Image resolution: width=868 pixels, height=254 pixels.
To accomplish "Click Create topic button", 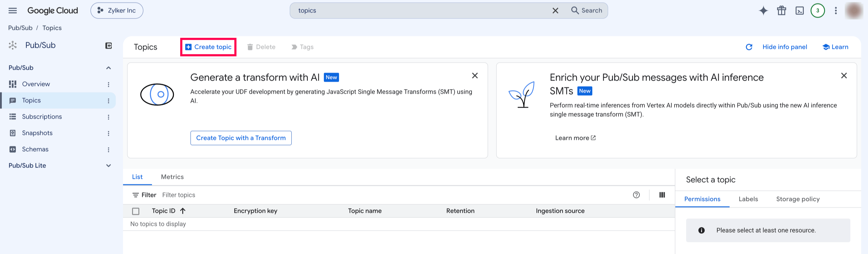I will [x=208, y=47].
